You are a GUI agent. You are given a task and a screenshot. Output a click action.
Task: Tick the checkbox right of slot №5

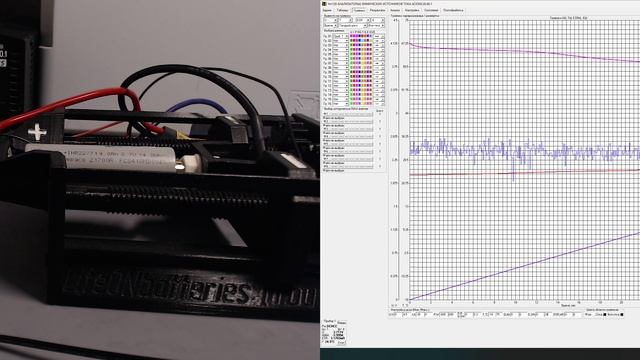pyautogui.click(x=380, y=144)
